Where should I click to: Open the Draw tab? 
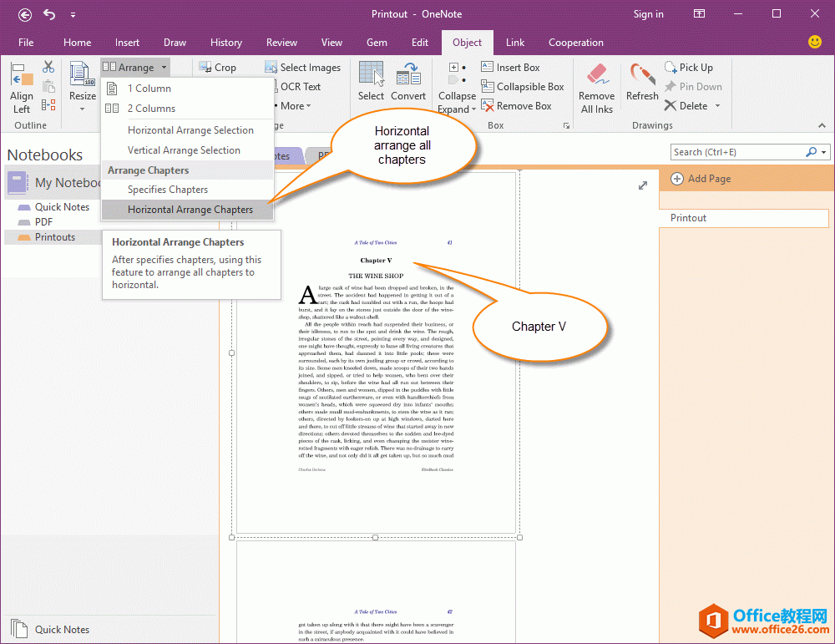[175, 43]
